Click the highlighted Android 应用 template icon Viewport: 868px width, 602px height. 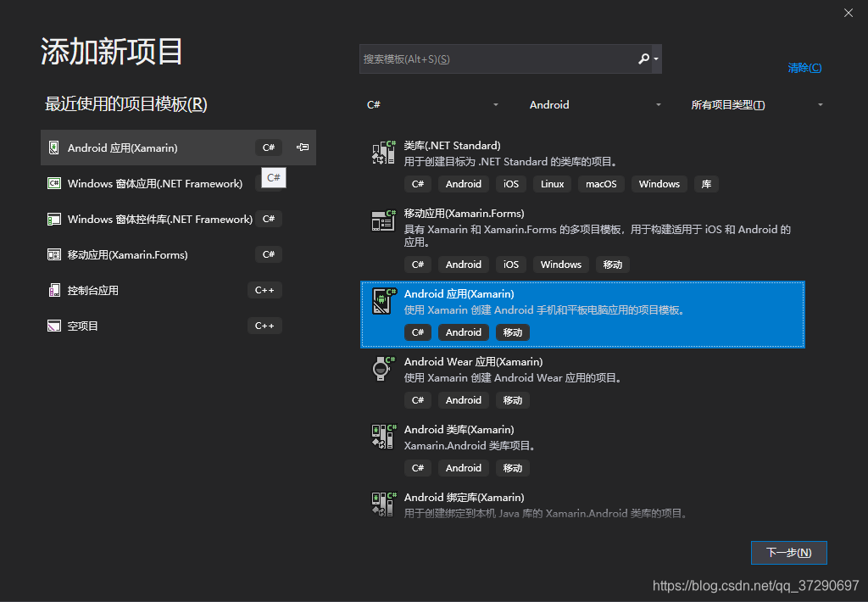[384, 301]
